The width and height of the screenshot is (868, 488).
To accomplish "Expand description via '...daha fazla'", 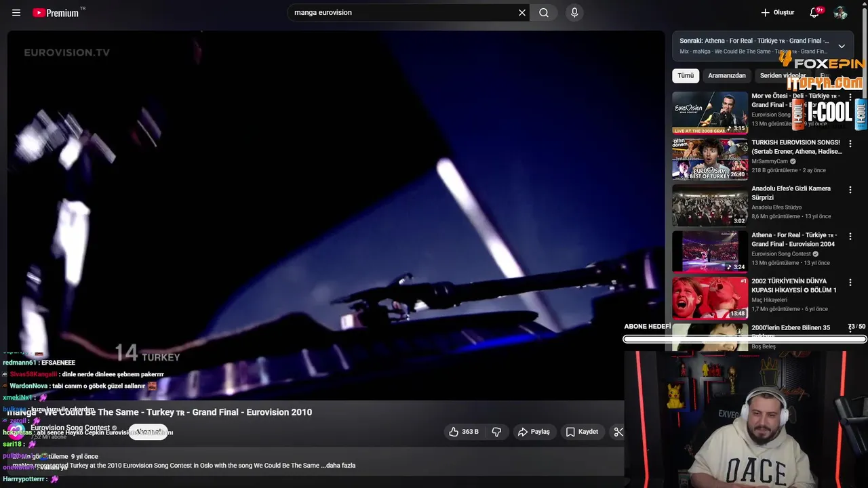I will pyautogui.click(x=338, y=466).
